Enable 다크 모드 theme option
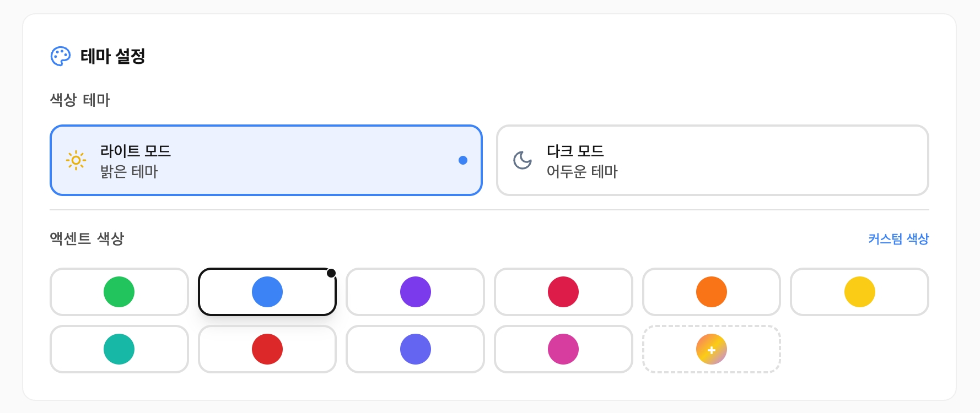Screen dimensions: 980x413 pos(712,160)
